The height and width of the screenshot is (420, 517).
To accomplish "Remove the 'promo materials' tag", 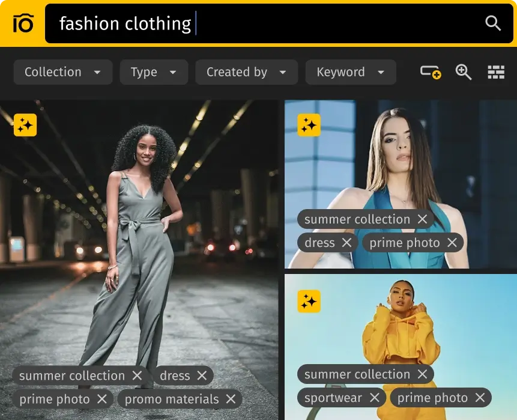I will 231,399.
